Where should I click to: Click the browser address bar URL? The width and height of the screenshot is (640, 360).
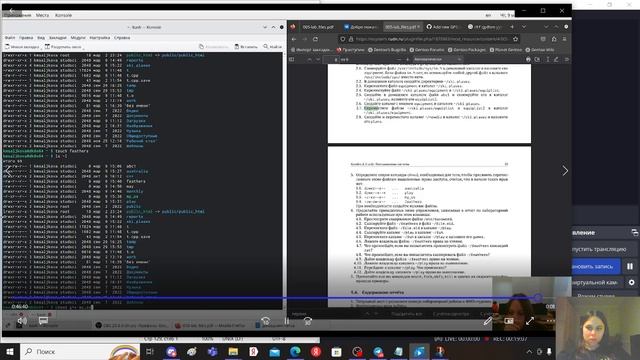tap(431, 39)
